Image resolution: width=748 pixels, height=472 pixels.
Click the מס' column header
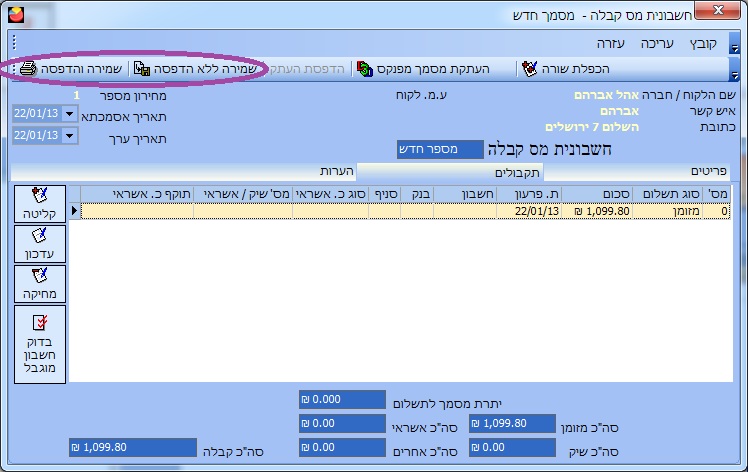[716, 194]
